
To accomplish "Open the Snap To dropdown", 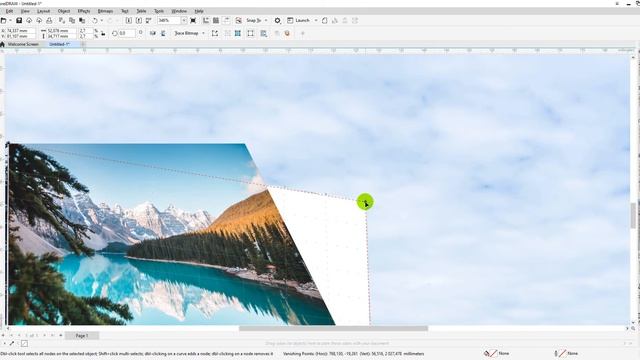I will click(257, 20).
